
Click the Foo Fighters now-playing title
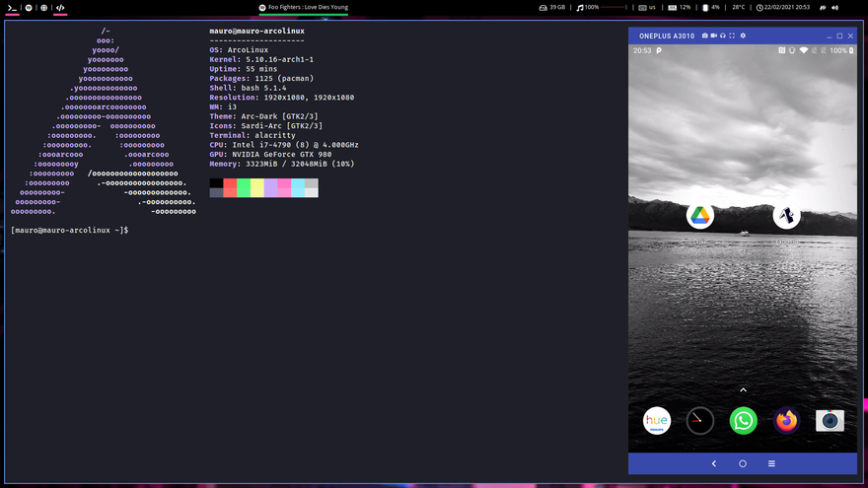click(308, 7)
